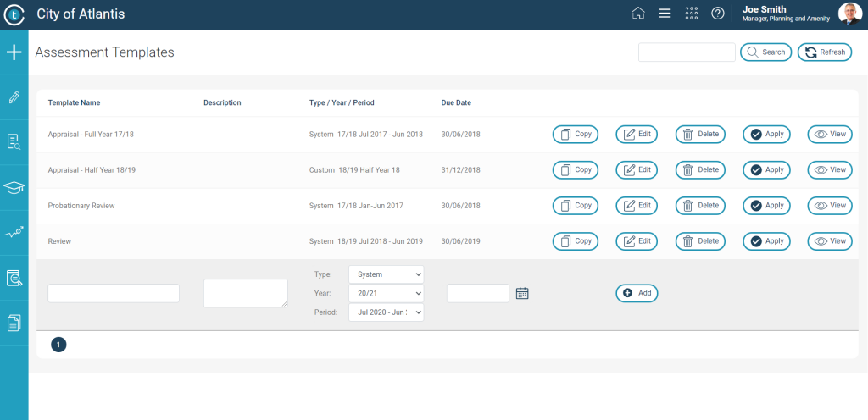Image resolution: width=868 pixels, height=420 pixels.
Task: Click into the search text field
Action: 687,52
